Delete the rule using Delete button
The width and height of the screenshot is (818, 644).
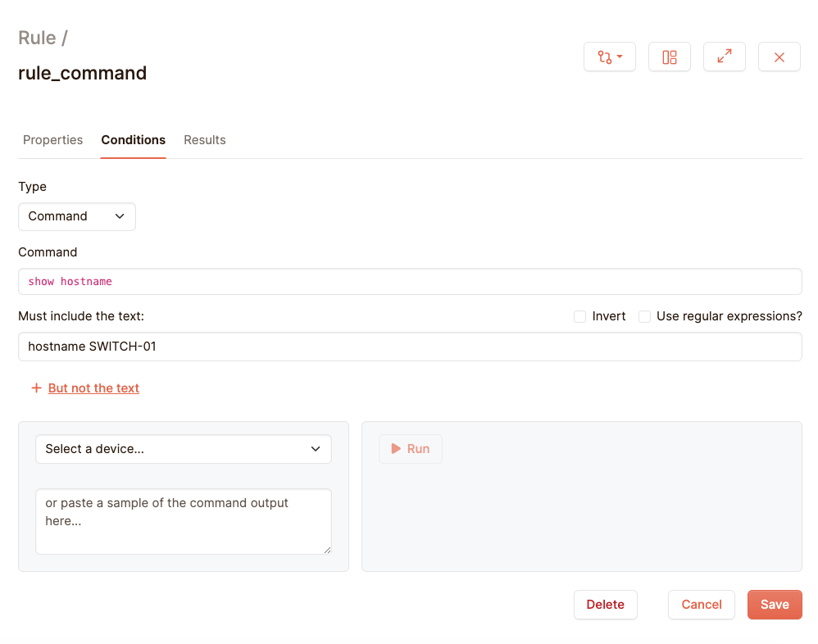pyautogui.click(x=606, y=605)
